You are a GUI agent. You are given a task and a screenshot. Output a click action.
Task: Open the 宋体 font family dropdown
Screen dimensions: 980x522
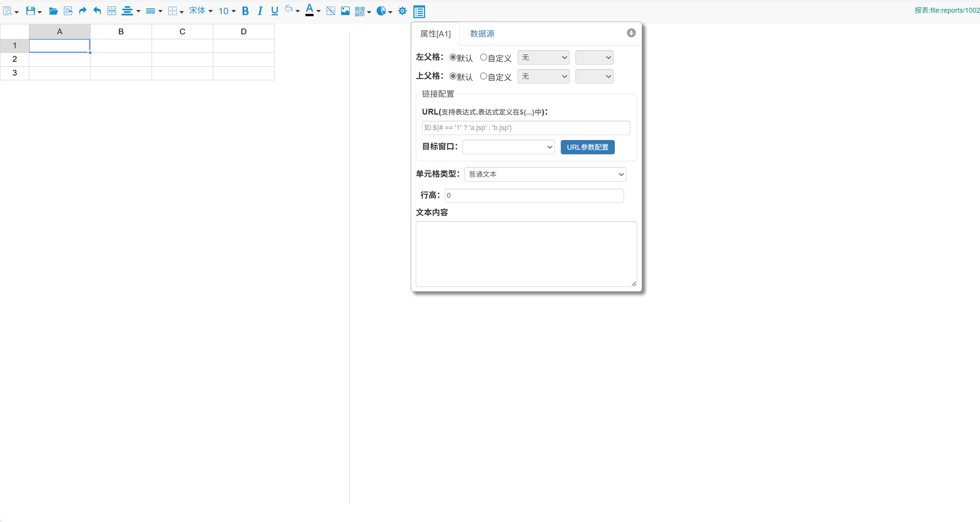coord(201,11)
